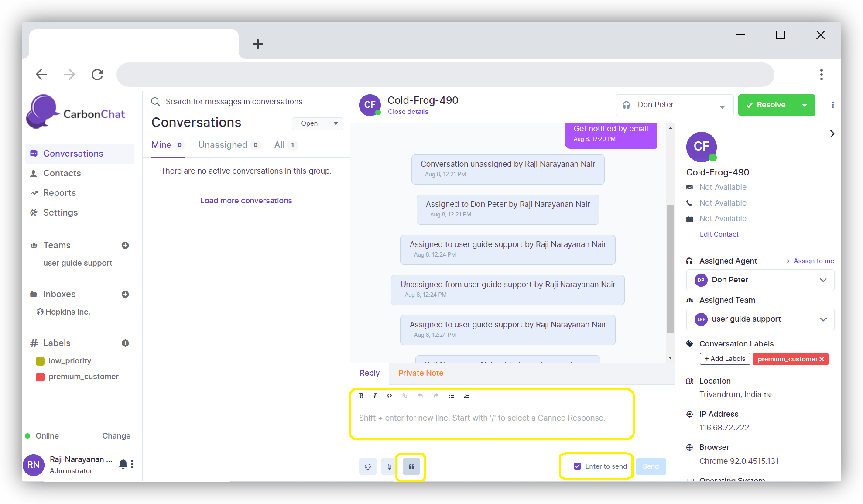Viewport: 863px width, 504px height.
Task: Add a new team plus icon
Action: tap(125, 246)
